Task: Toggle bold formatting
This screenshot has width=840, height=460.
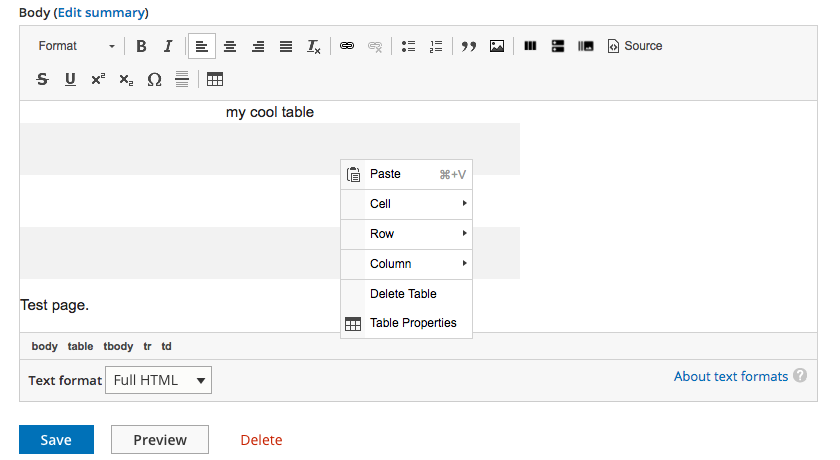Action: (x=141, y=46)
